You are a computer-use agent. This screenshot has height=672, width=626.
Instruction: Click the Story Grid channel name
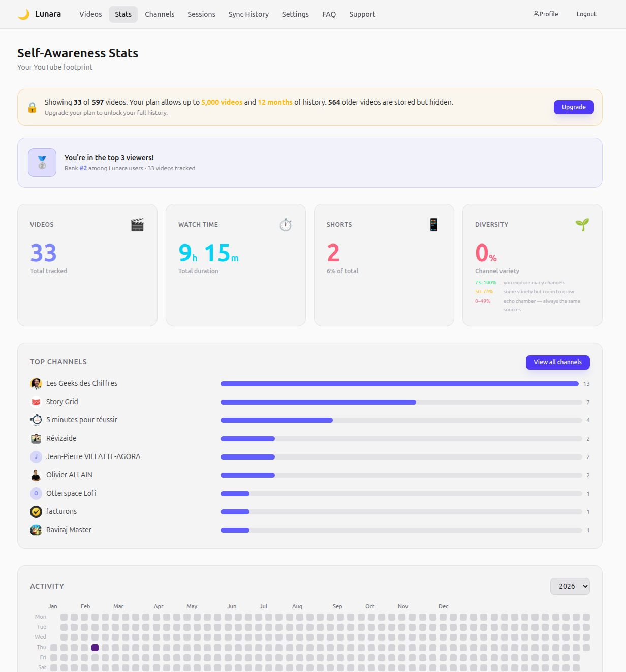(x=62, y=402)
